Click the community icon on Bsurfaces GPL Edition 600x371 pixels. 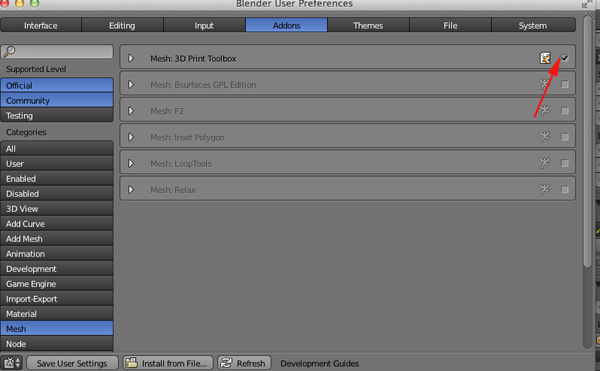coord(544,84)
